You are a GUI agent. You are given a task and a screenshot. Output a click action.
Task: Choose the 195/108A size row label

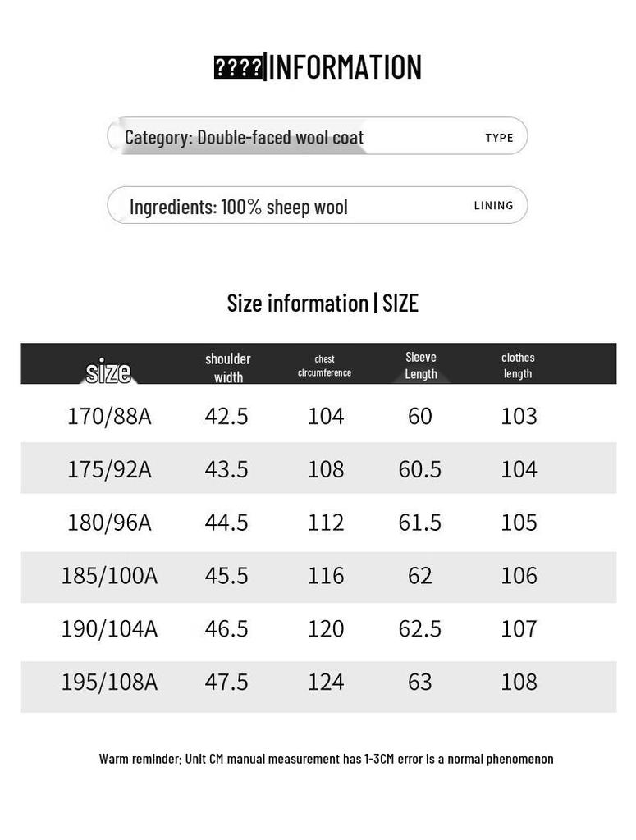click(109, 682)
